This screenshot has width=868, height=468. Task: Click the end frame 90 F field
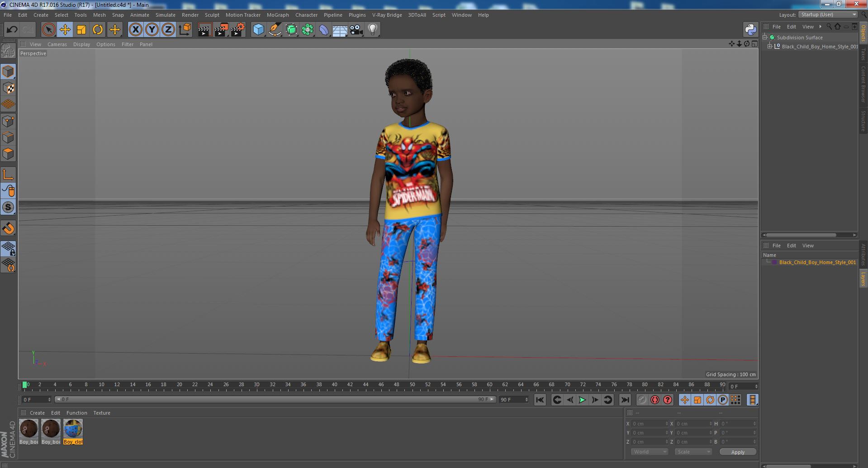[x=513, y=400]
